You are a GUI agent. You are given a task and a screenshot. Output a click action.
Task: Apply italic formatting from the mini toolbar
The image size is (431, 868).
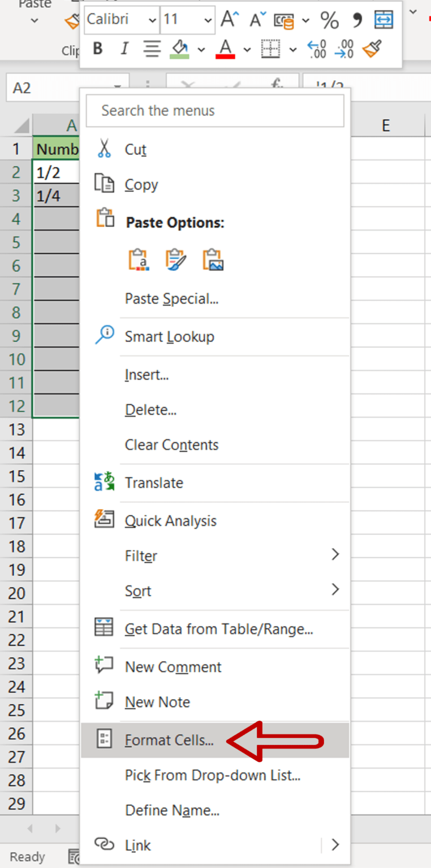(x=124, y=49)
